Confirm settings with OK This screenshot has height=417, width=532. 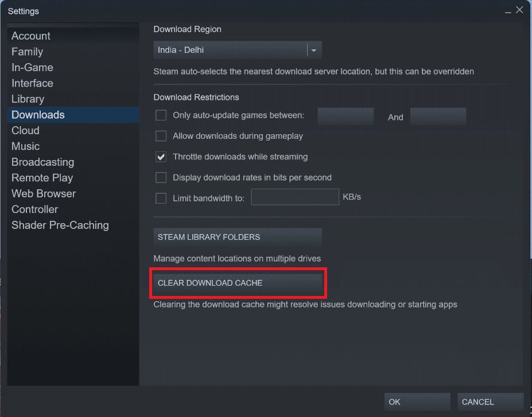click(417, 402)
